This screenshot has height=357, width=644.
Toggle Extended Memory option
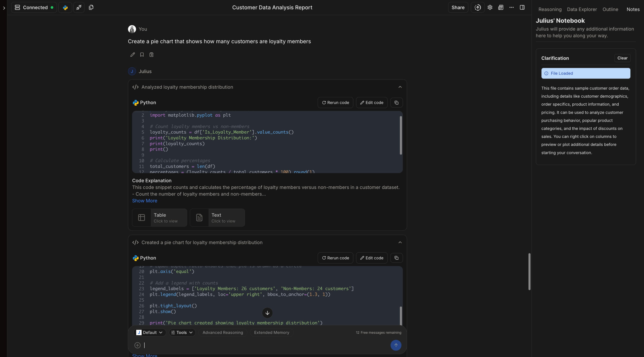pos(271,332)
